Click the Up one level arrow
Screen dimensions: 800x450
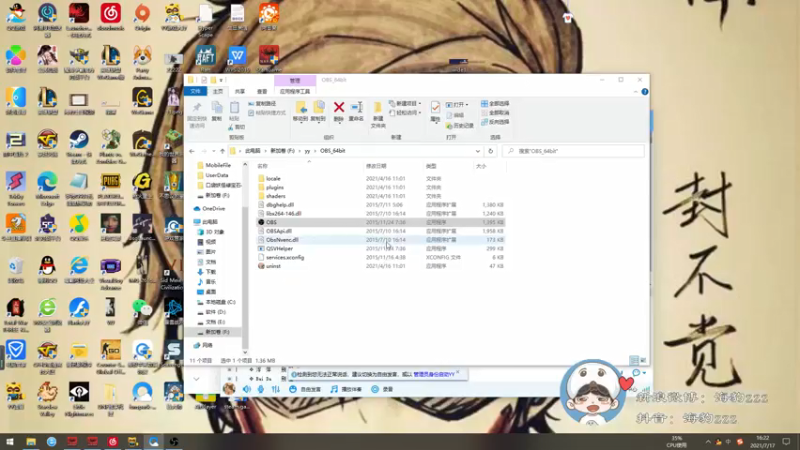point(222,151)
